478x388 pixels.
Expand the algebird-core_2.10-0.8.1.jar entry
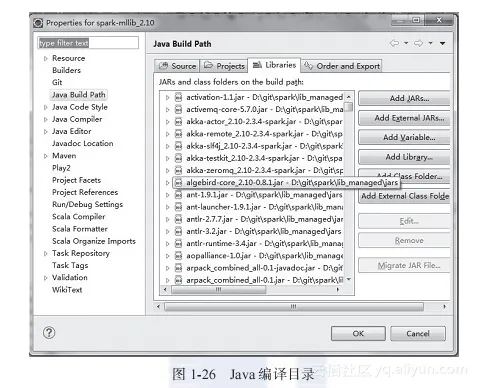[x=168, y=183]
